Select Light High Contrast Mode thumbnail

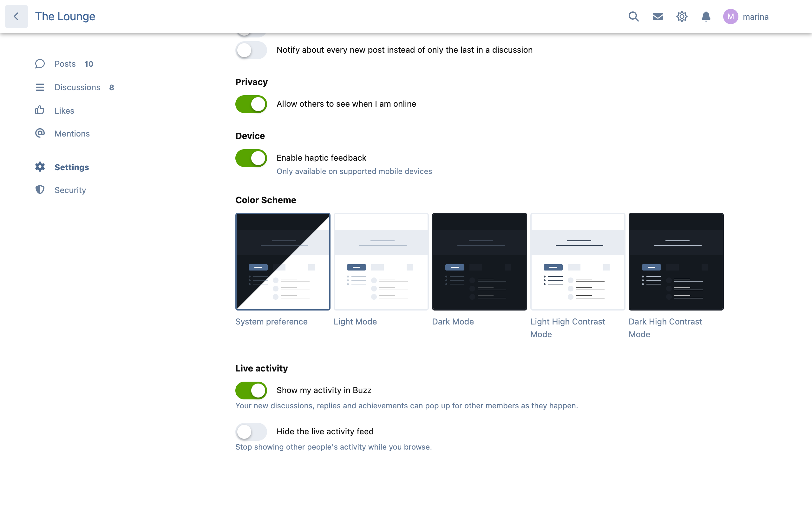(x=578, y=261)
